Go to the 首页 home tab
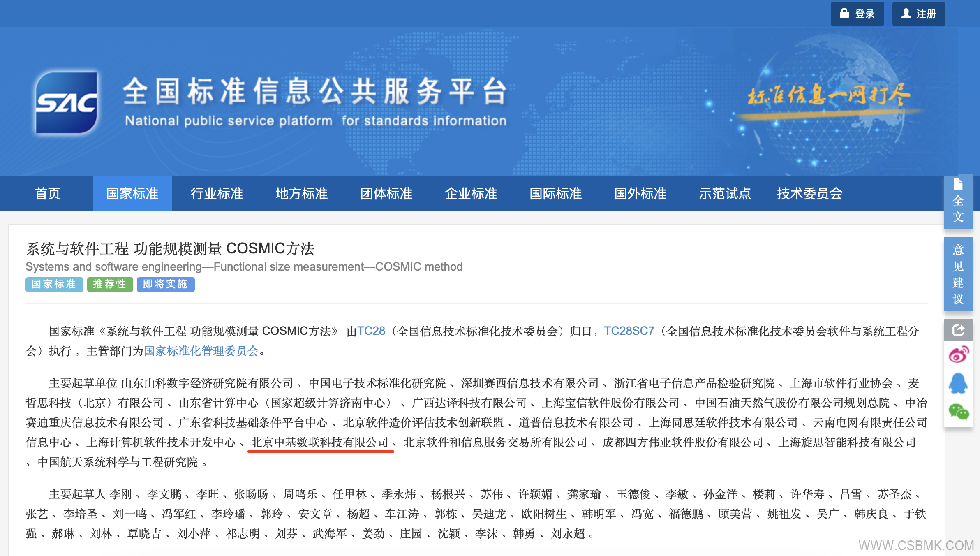The width and height of the screenshot is (980, 556). (48, 194)
